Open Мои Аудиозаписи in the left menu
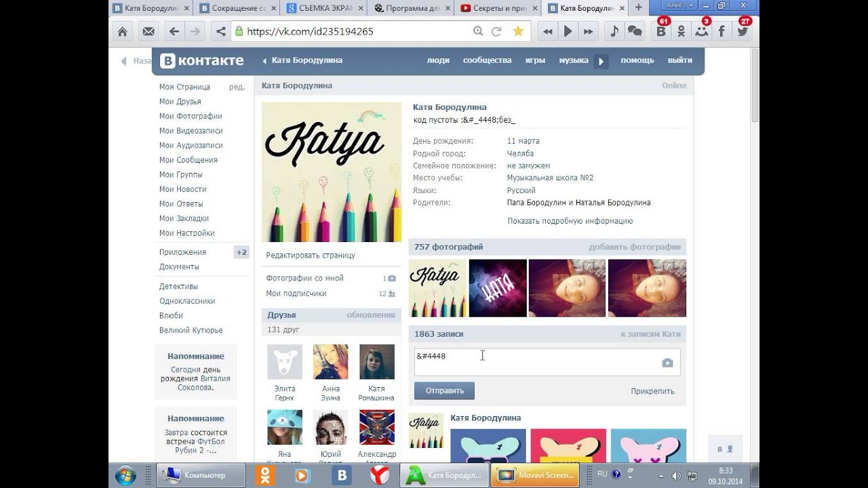The image size is (868, 488). point(191,145)
